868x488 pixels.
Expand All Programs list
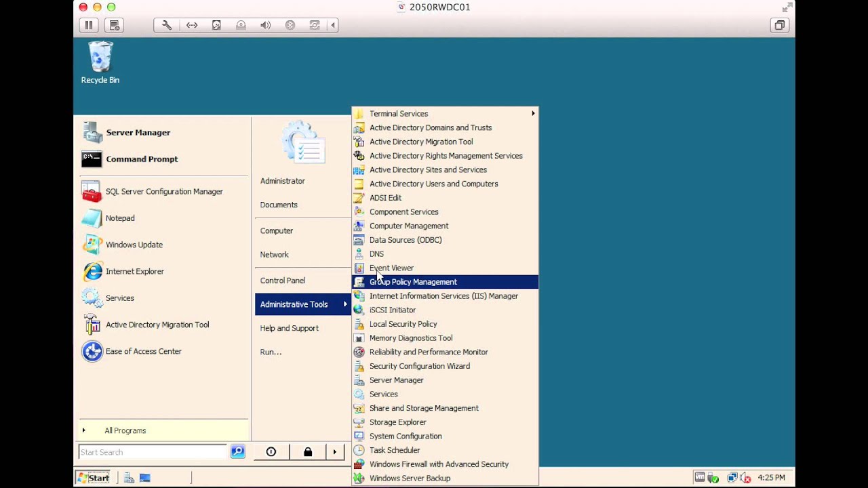pyautogui.click(x=163, y=430)
